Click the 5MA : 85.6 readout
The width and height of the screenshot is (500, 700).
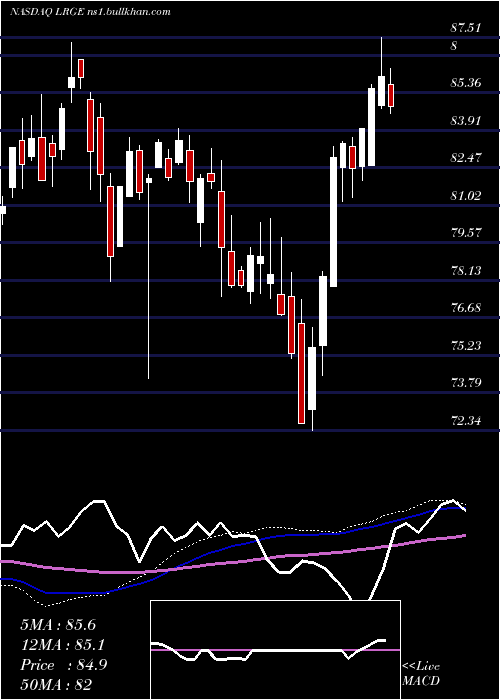[x=58, y=625]
